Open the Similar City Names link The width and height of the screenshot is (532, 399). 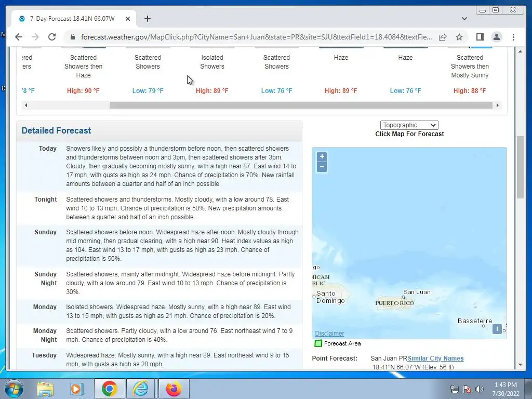click(x=436, y=358)
